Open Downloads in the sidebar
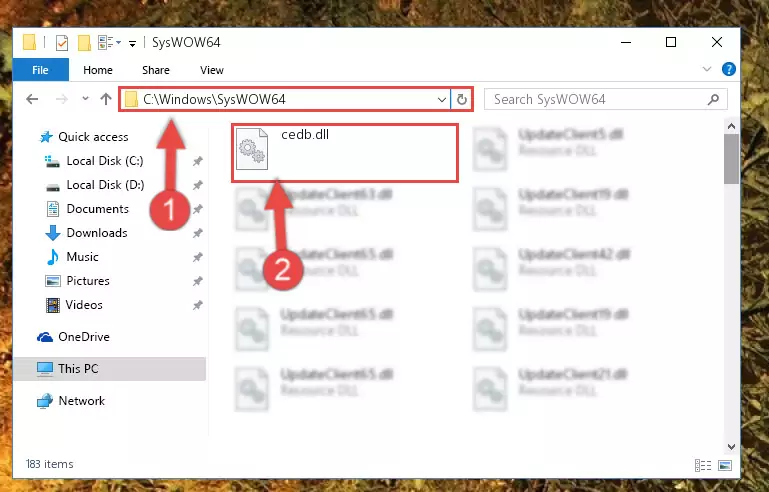The width and height of the screenshot is (769, 492). (97, 233)
